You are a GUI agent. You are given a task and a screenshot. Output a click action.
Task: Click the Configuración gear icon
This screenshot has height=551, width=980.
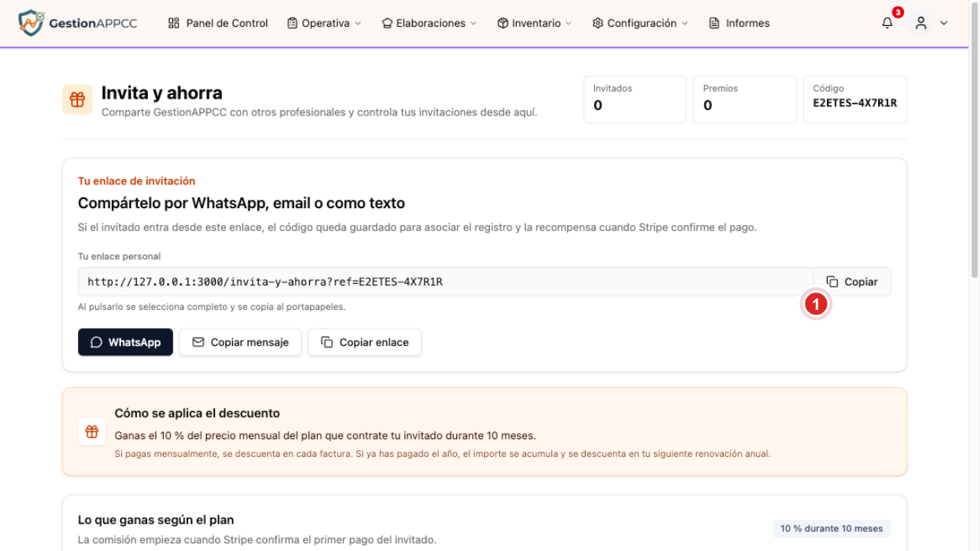pos(598,23)
